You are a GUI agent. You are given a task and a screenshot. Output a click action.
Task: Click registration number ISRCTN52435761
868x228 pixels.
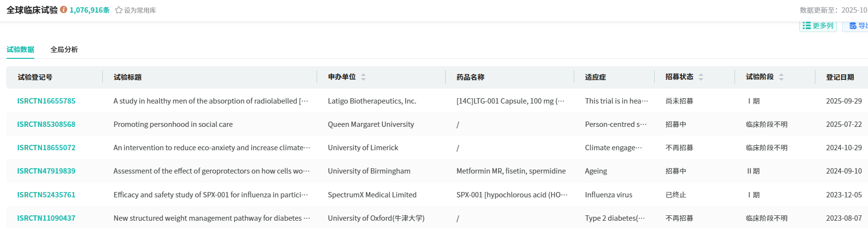pos(46,195)
